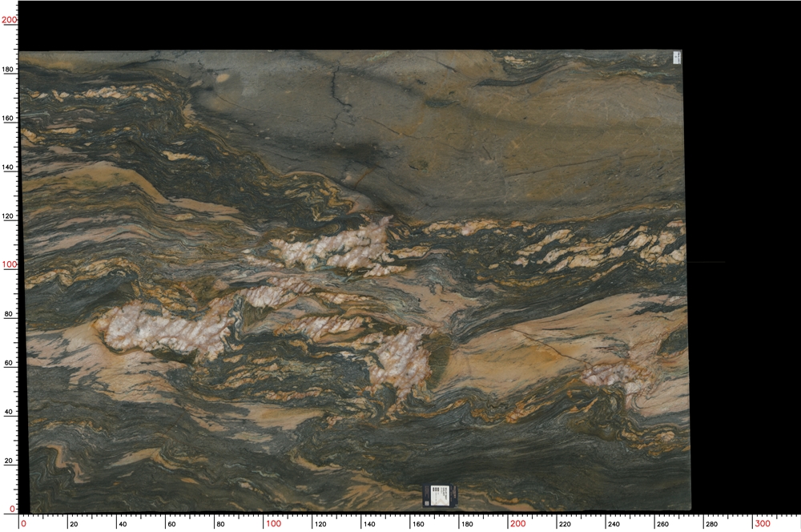
Task: Click the red 100 mark on horizontal ruler
Action: [274, 523]
